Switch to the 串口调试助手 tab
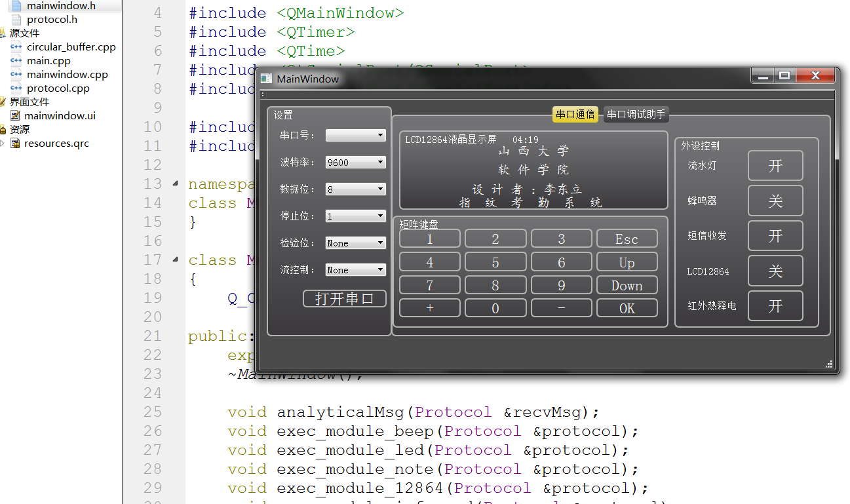The height and width of the screenshot is (504, 850). 636,114
